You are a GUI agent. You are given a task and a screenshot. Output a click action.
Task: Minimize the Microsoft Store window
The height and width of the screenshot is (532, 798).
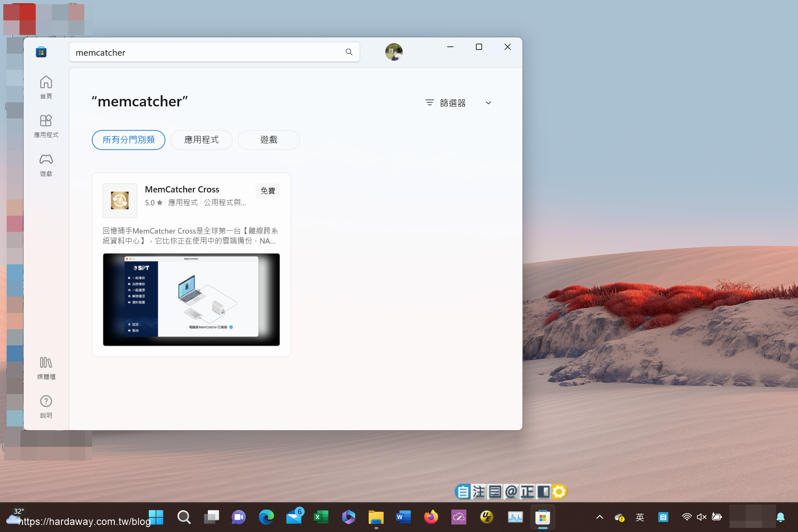(x=450, y=47)
